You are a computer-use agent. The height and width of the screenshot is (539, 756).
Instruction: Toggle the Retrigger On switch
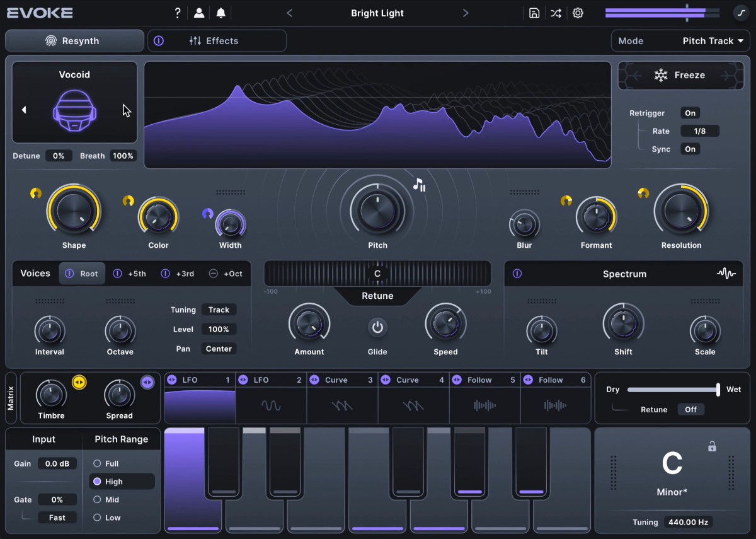690,113
